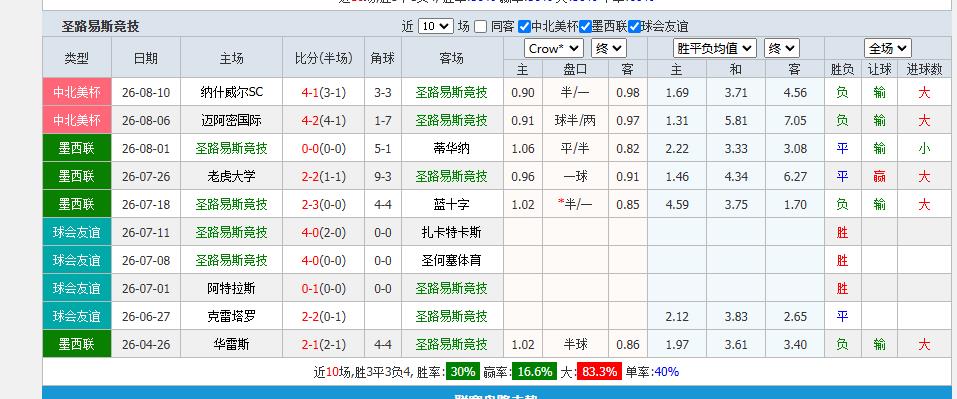This screenshot has width=957, height=399.
Task: Click the 30% win rate badge
Action: point(463,372)
